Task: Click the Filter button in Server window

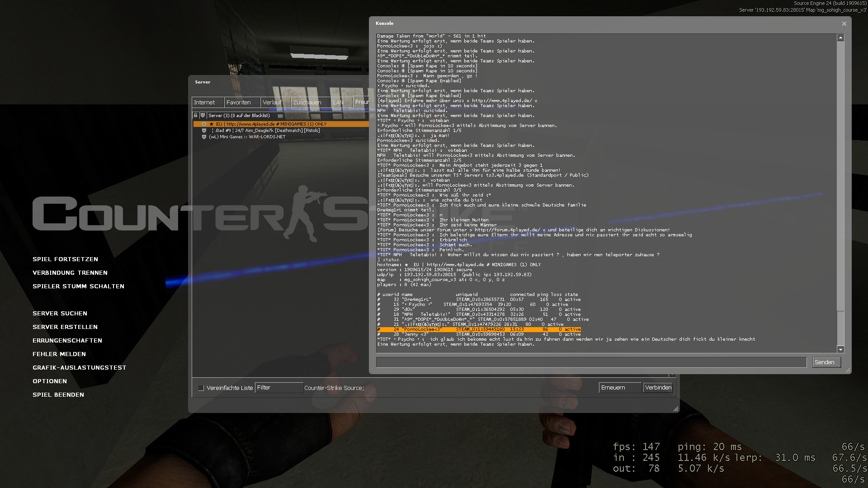Action: [279, 388]
